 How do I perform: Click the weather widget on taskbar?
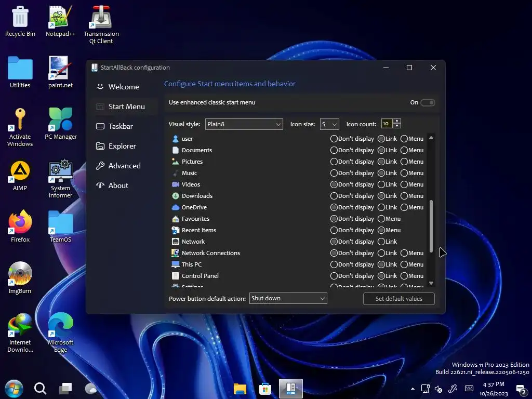coord(91,389)
